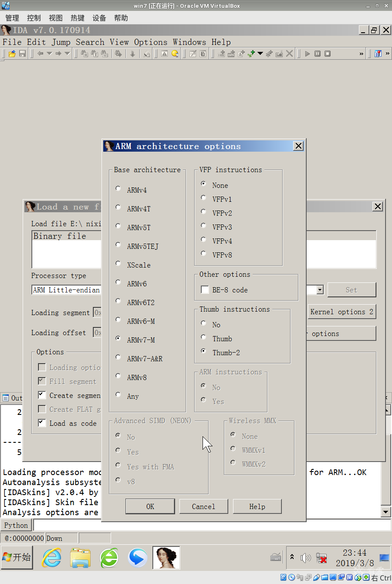The image size is (392, 584).
Task: Select Thumb instructions radio option
Action: [x=203, y=337]
